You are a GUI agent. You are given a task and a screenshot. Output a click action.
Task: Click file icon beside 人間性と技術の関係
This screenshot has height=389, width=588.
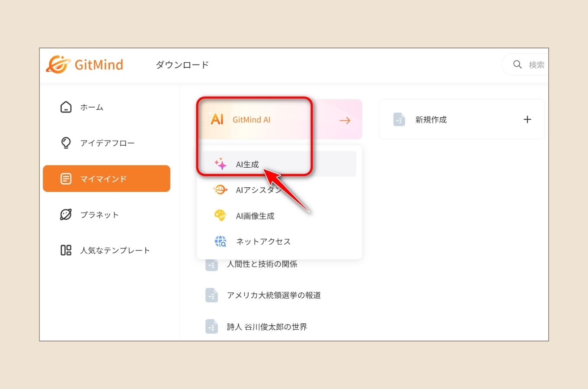click(211, 264)
